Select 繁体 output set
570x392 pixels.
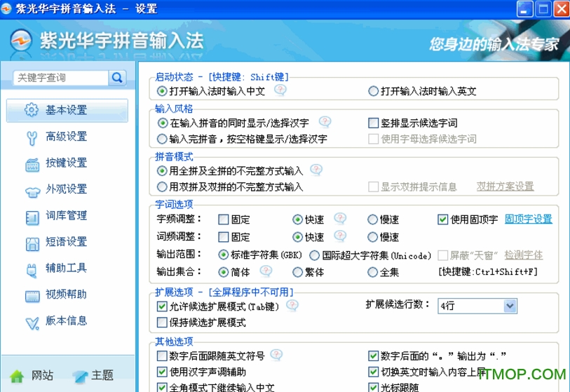click(x=297, y=272)
